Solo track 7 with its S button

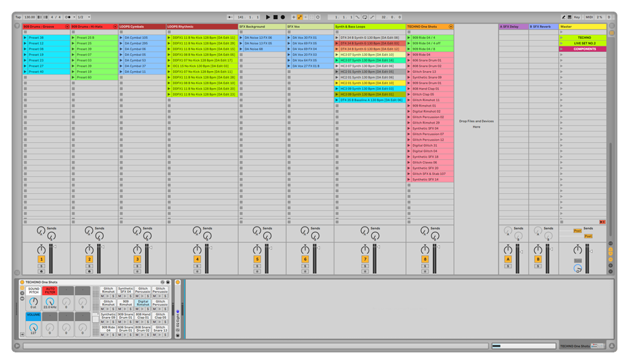364,266
